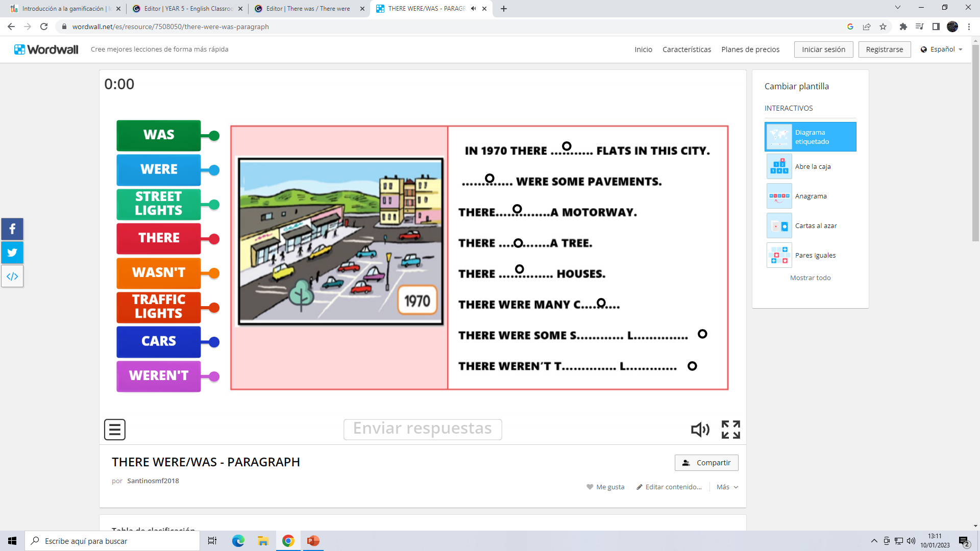
Task: Open the hamburger menu below the game
Action: point(115,430)
